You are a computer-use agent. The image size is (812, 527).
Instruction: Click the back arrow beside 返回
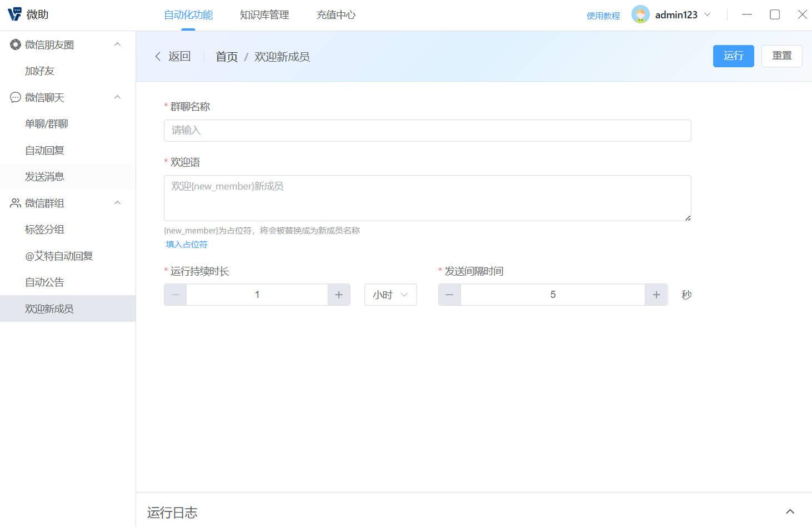coord(158,56)
